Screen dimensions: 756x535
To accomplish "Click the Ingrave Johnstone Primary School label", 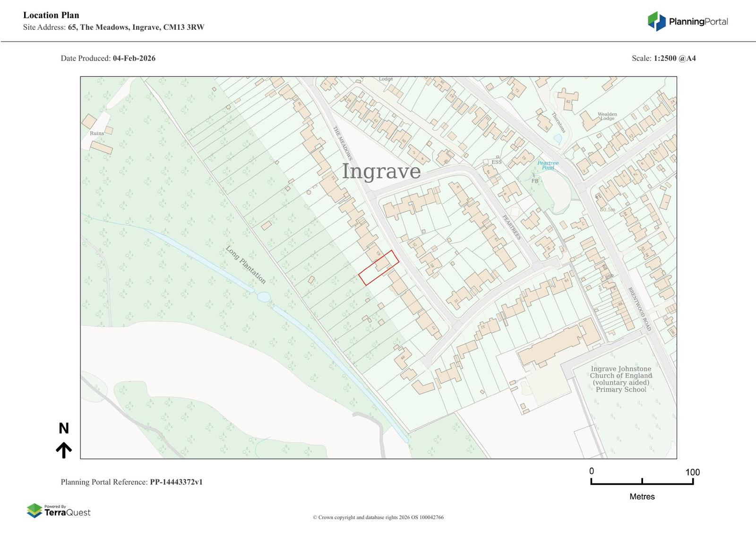I will click(621, 379).
